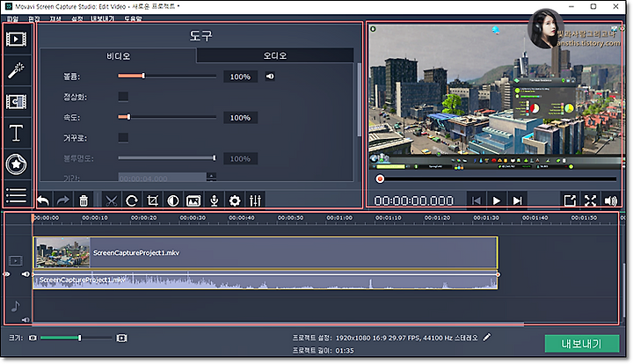This screenshot has width=633, height=364.
Task: Mute the clip with volume speaker icon
Action: pos(270,76)
